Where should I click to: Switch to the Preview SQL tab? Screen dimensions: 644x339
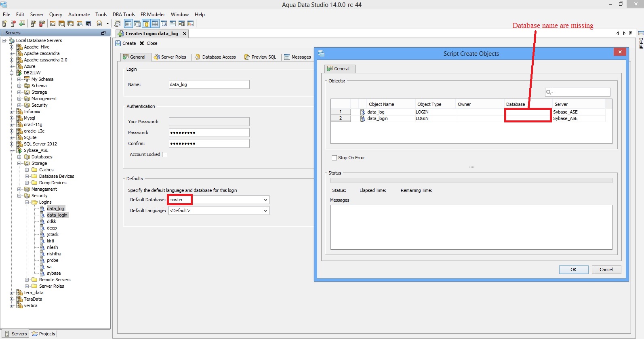(x=260, y=57)
